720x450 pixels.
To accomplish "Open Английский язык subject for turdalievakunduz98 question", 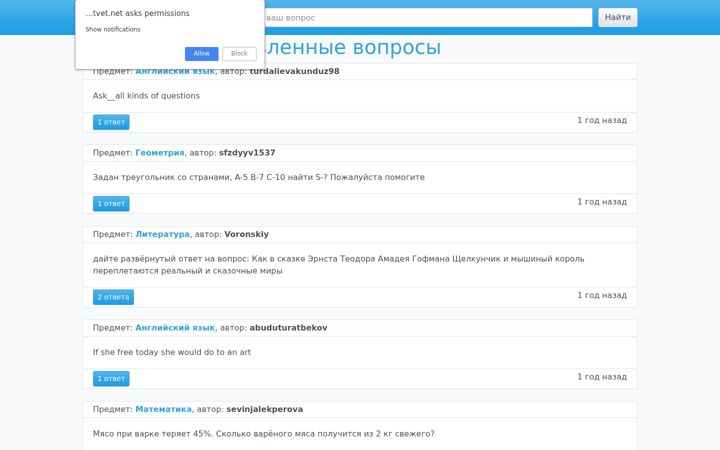I will click(175, 72).
